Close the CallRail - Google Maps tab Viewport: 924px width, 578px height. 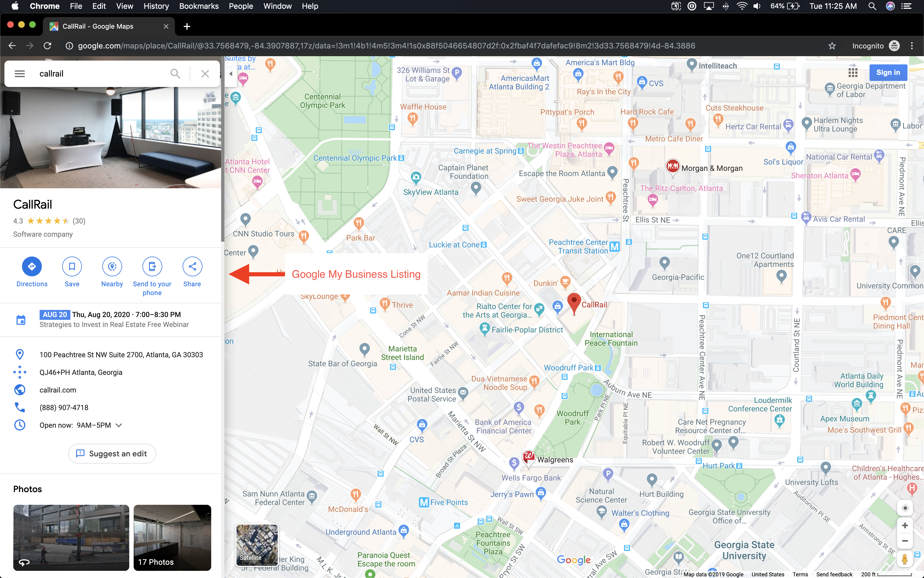pos(166,26)
